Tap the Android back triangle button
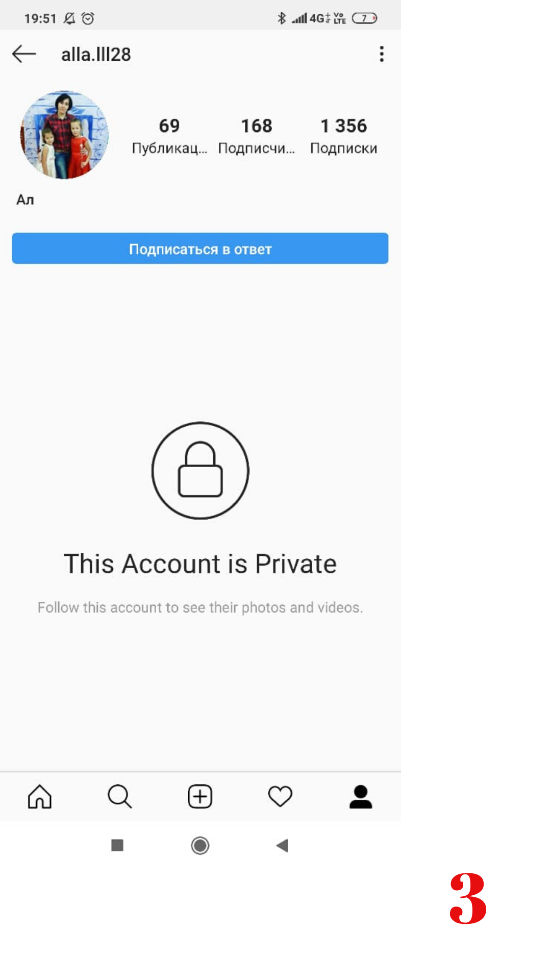 [x=283, y=846]
